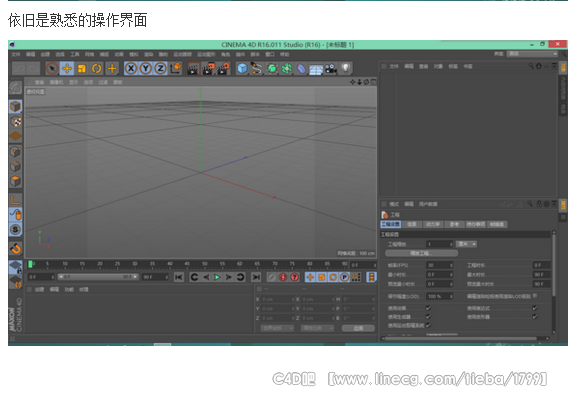The height and width of the screenshot is (396, 573).
Task: Select Texture mode checker icon
Action: coord(15,121)
